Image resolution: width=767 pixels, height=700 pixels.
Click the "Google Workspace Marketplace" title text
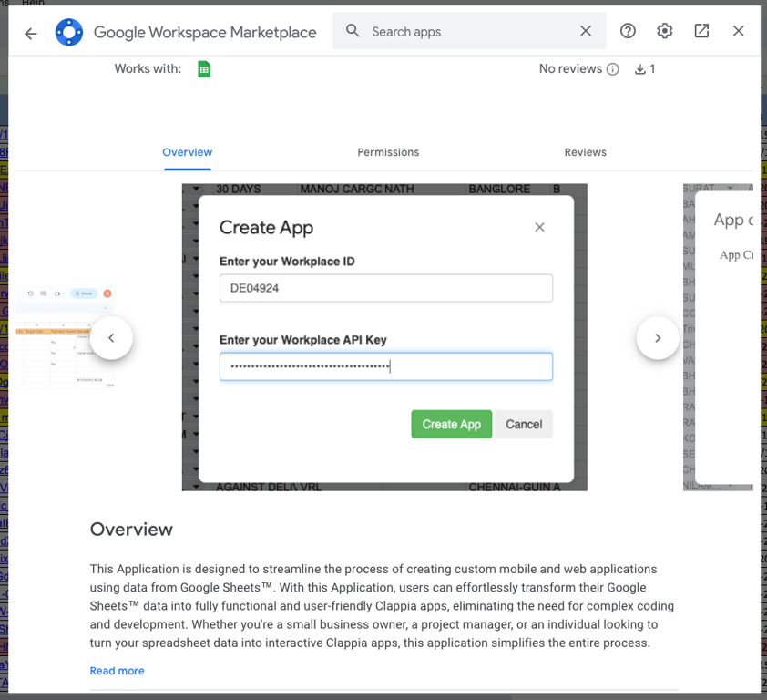click(x=205, y=32)
